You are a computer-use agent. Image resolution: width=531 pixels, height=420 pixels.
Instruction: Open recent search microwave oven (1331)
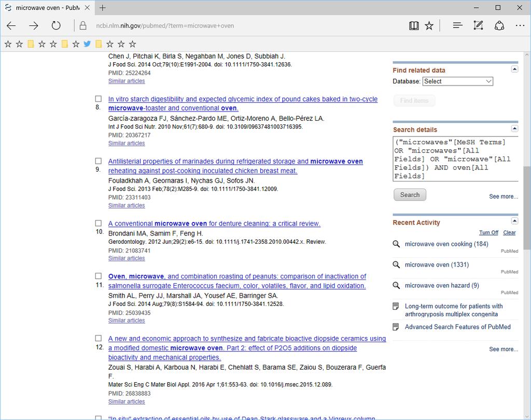(437, 264)
